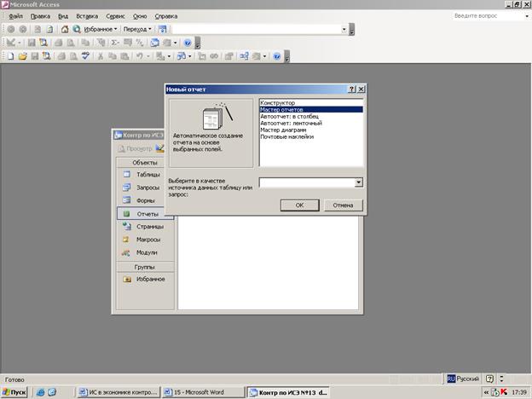Click the Help icon in bottom toolbar
This screenshot has height=399, width=532.
pyautogui.click(x=277, y=56)
